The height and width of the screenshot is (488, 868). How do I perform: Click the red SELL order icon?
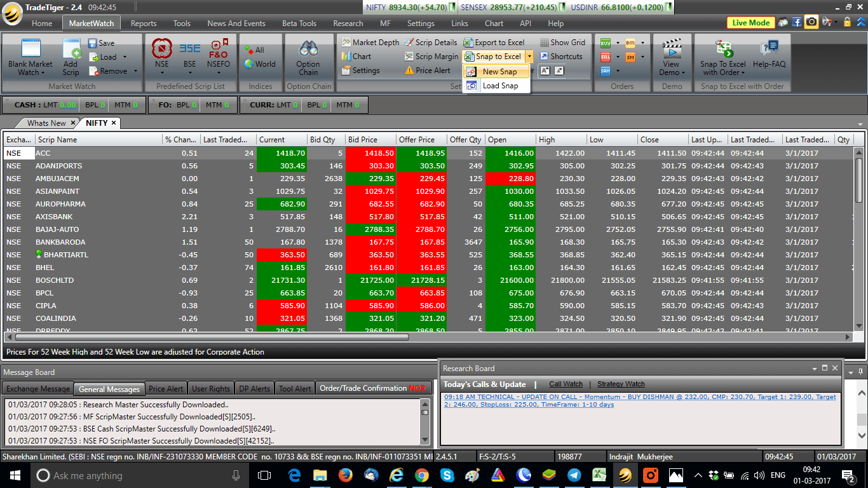tap(606, 57)
